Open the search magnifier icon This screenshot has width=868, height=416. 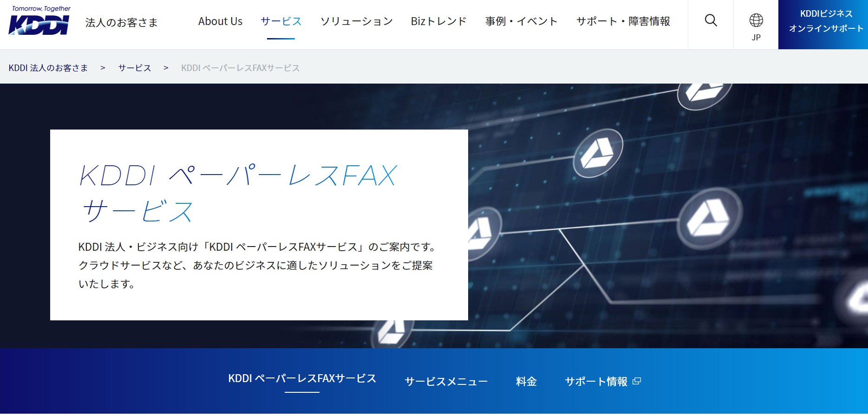pyautogui.click(x=711, y=20)
